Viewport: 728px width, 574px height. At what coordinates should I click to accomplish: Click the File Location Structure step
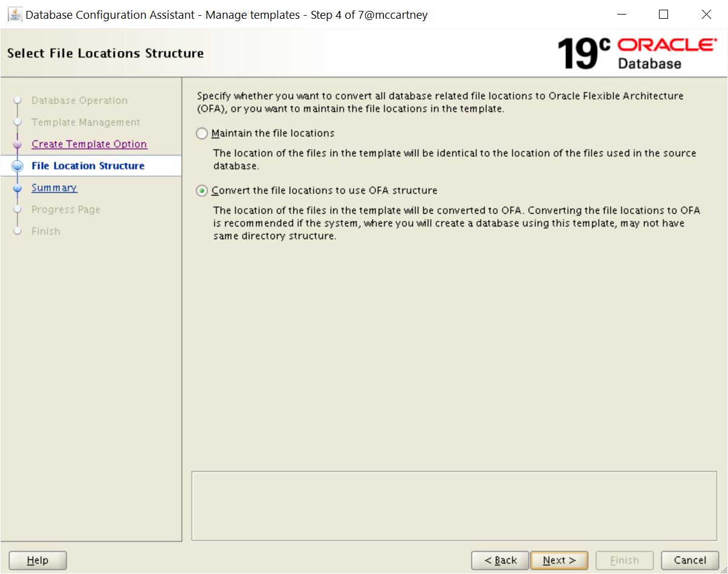[x=88, y=166]
